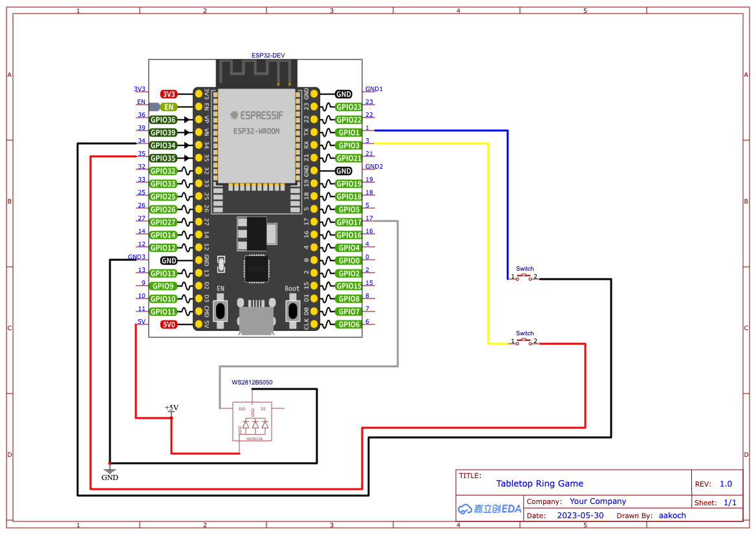756x535 pixels.
Task: Click the GPIO6 pin tag
Action: click(x=349, y=324)
